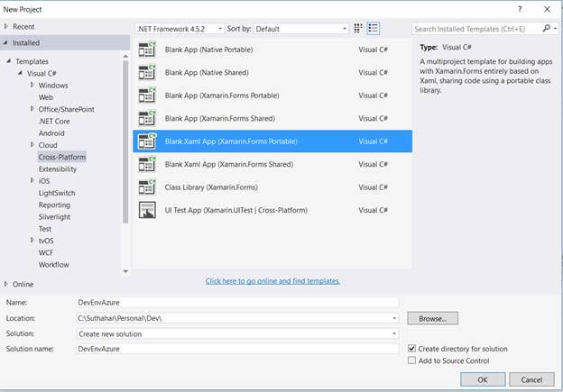
Task: Select the Android template category
Action: click(x=51, y=133)
